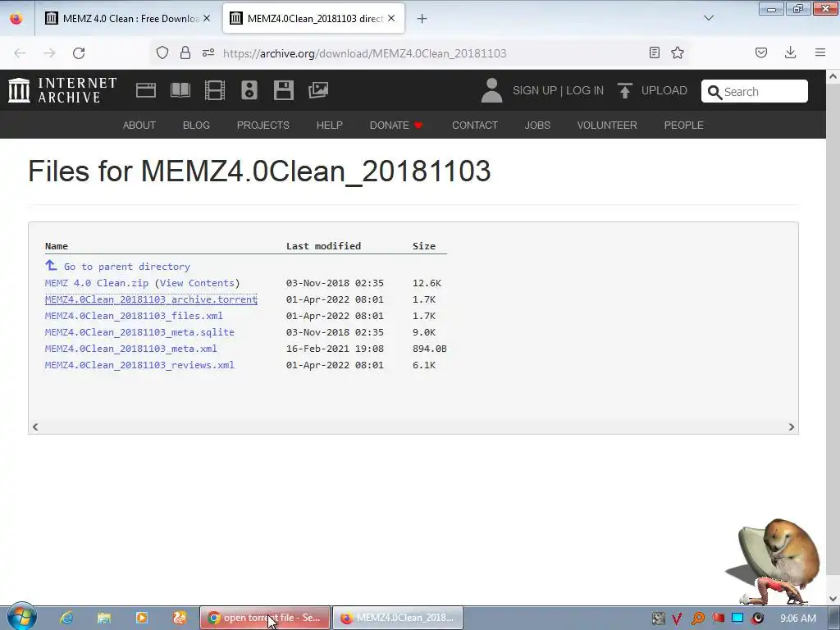Open MEMZ4.0Clean_20181103_meta.sqlite link
This screenshot has width=840, height=630.
click(x=139, y=332)
